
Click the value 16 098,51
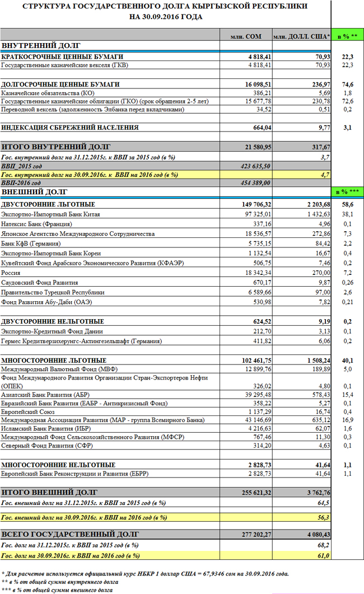point(258,84)
